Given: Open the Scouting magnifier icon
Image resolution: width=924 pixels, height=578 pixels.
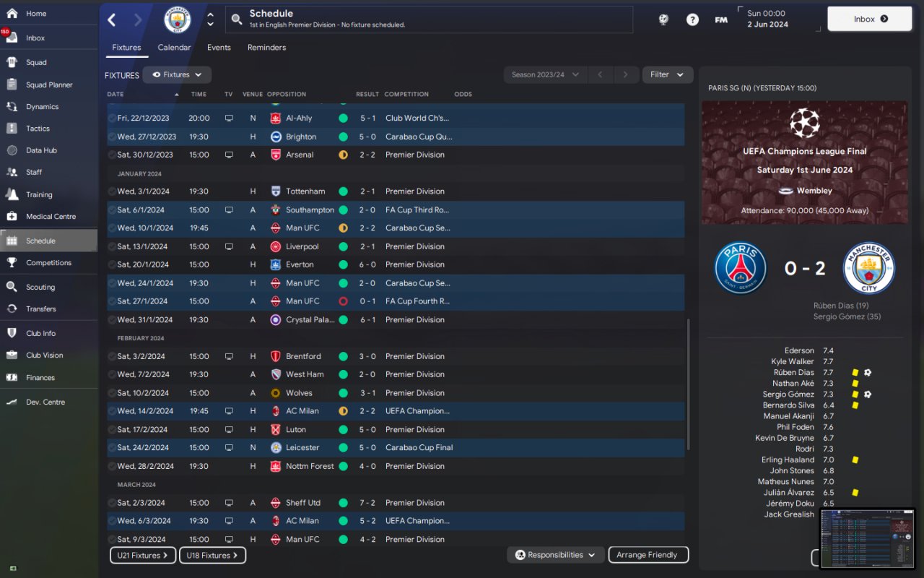Looking at the screenshot, I should (x=12, y=287).
